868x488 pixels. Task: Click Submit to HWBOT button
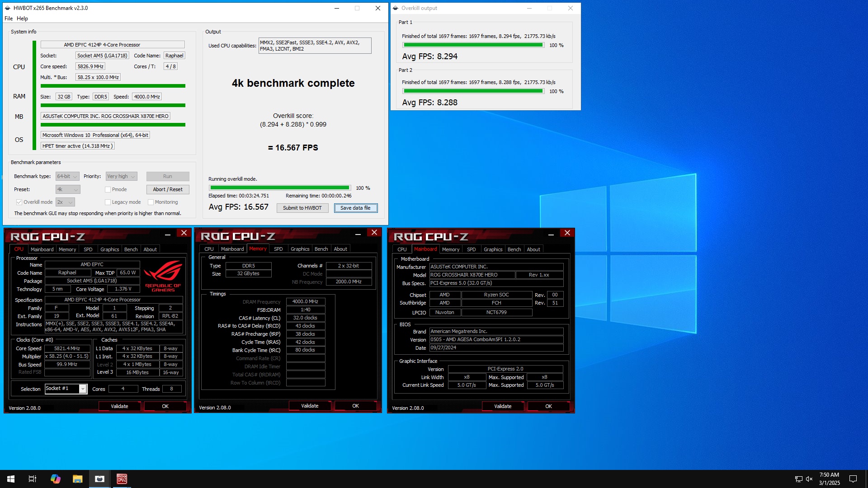click(x=302, y=208)
